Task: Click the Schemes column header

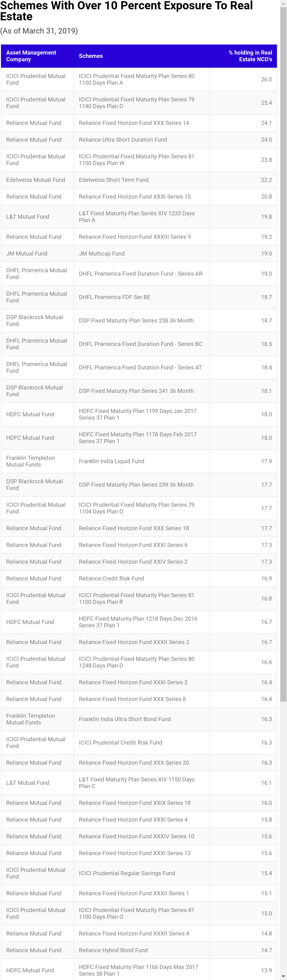Action: pos(91,56)
